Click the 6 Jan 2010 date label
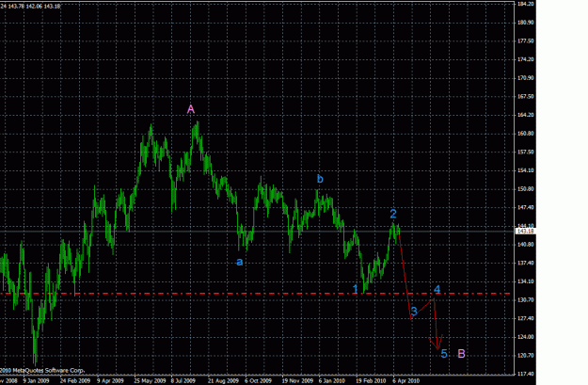Viewport: 588px width, 385px height. pos(332,381)
